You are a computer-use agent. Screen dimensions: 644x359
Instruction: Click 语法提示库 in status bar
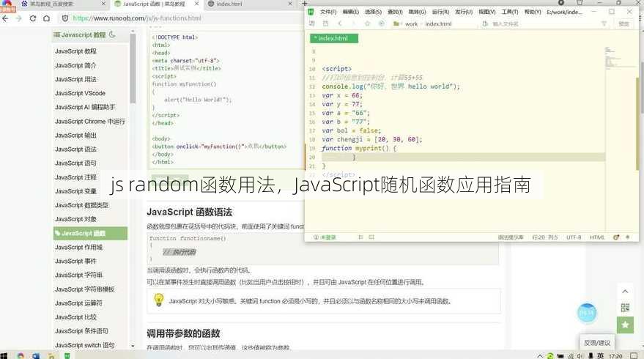(511, 237)
